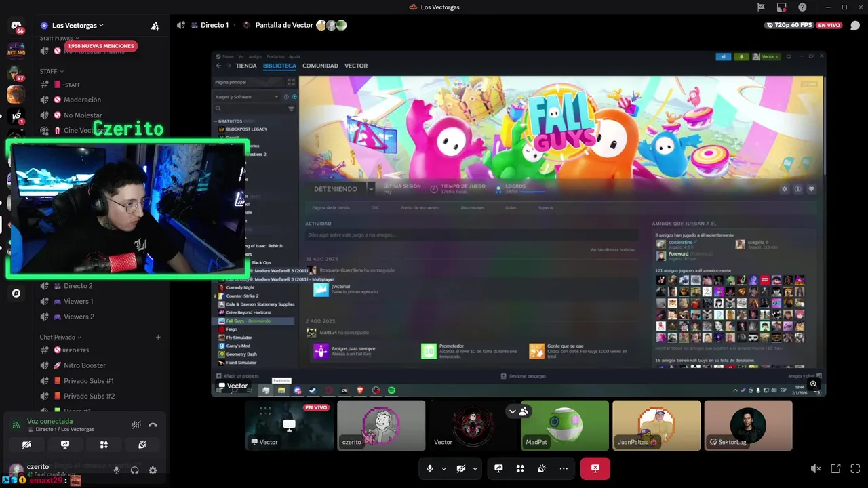868x488 pixels.
Task: Open the invite members icon beside Los Vectorgas
Action: coord(155,26)
